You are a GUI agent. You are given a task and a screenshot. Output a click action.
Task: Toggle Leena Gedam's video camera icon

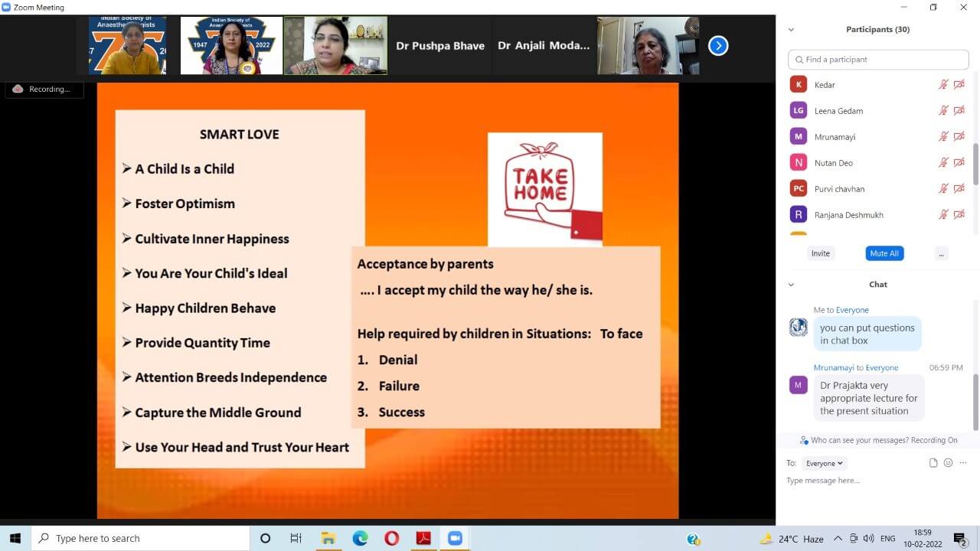pyautogui.click(x=959, y=111)
